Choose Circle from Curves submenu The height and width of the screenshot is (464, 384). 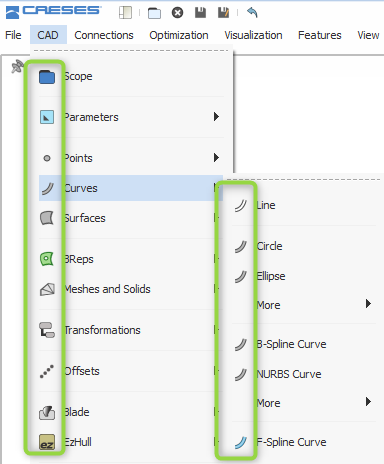click(x=269, y=246)
